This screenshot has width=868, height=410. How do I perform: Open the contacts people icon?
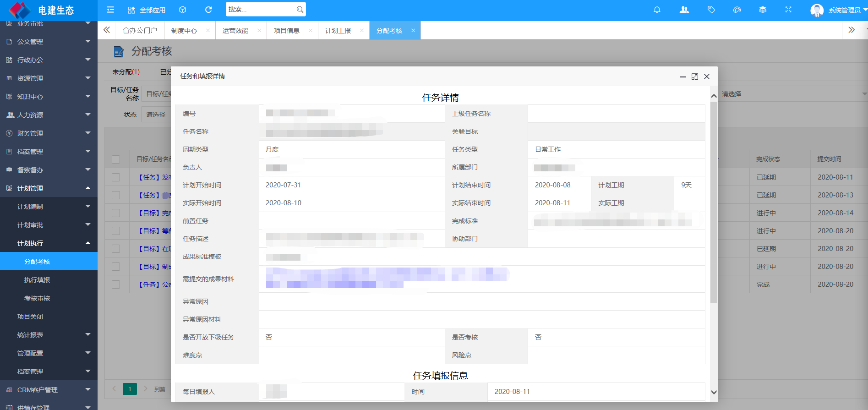(x=684, y=10)
